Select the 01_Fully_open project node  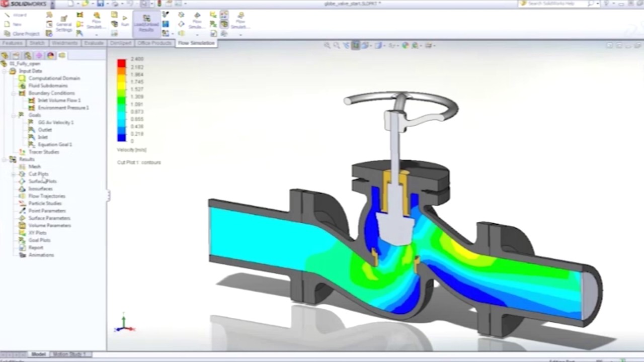point(25,64)
